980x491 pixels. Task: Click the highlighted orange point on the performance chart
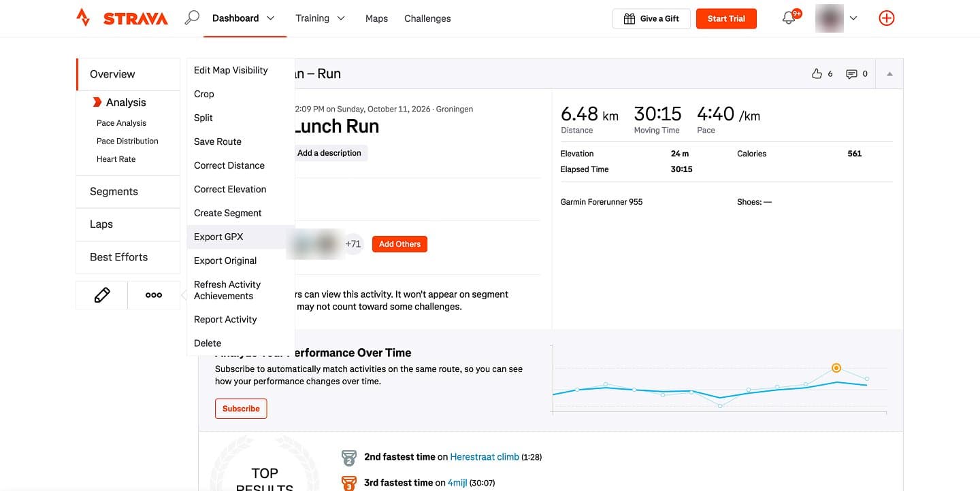pyautogui.click(x=836, y=368)
